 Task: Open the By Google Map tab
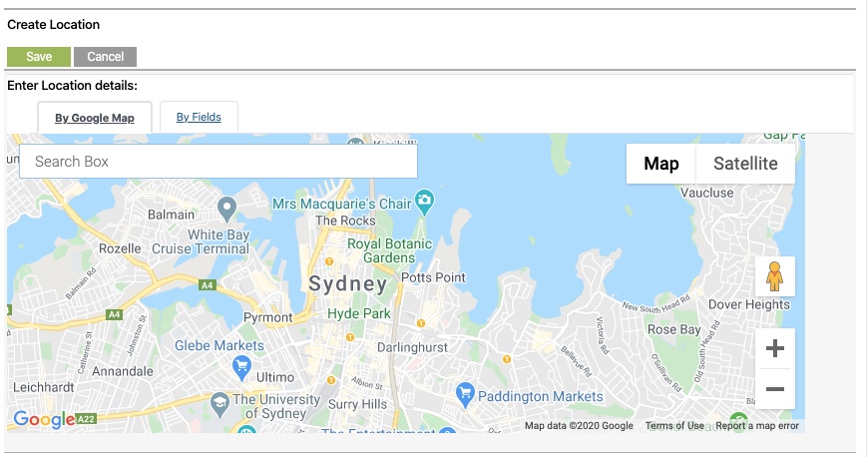95,118
